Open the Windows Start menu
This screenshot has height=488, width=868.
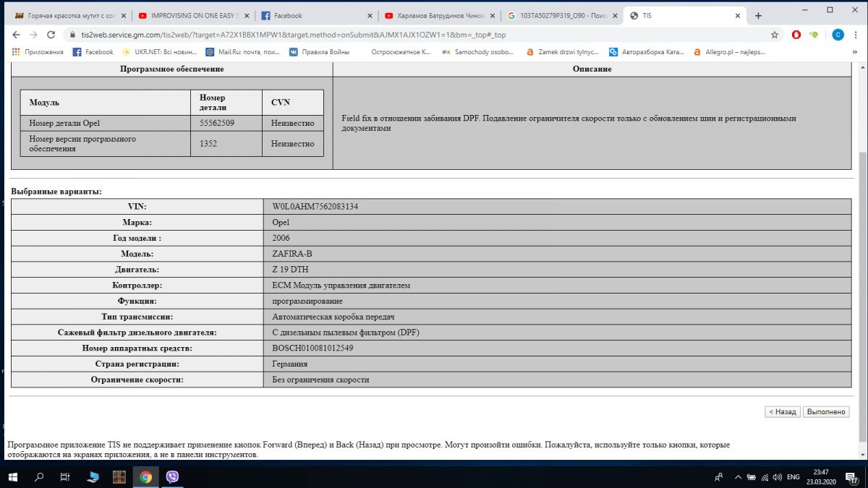click(x=14, y=476)
